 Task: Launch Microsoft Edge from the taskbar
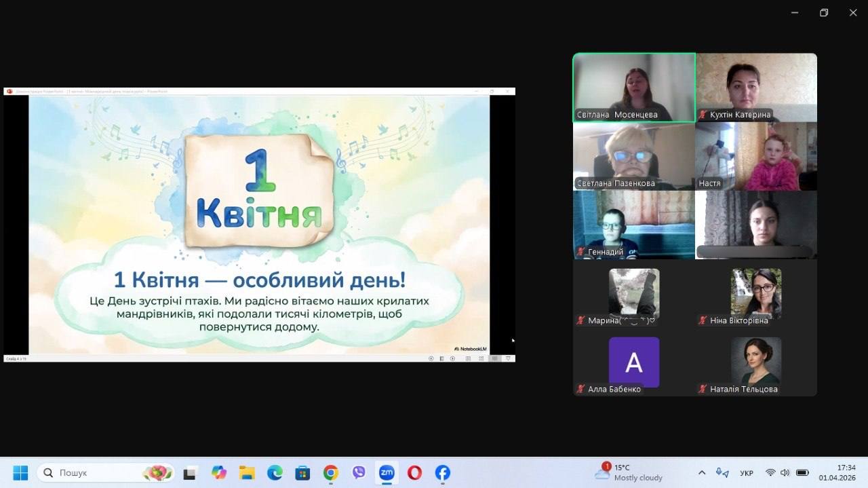[x=275, y=472]
